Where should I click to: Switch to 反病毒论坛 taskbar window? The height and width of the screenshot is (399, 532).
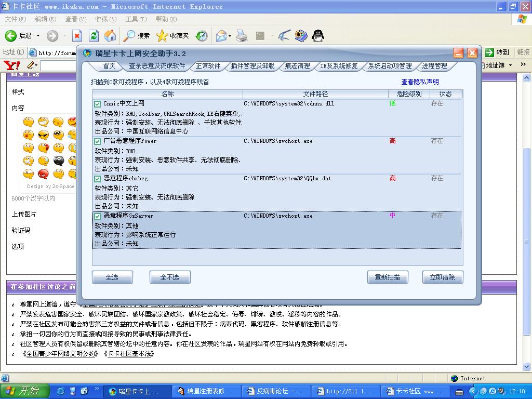click(x=275, y=392)
